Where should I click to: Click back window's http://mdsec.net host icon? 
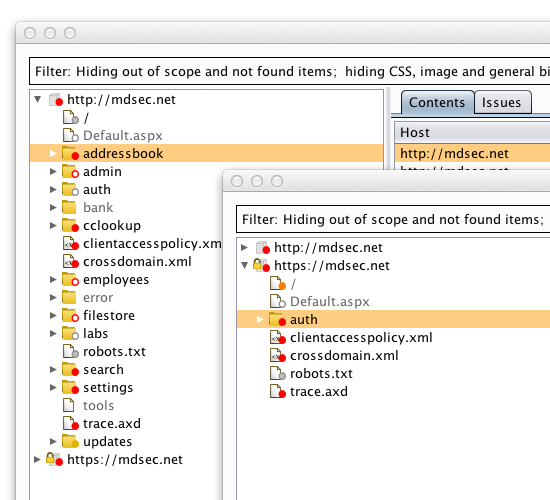[x=55, y=100]
